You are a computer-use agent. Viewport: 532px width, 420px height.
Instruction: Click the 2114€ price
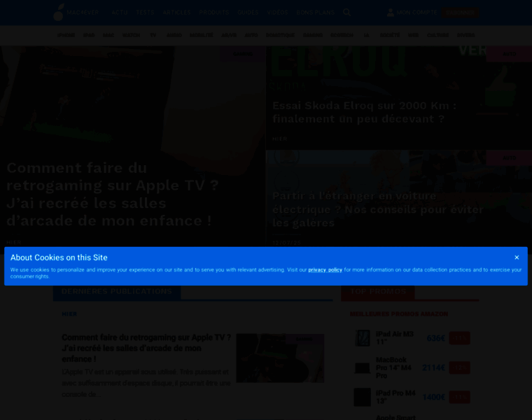(x=433, y=367)
